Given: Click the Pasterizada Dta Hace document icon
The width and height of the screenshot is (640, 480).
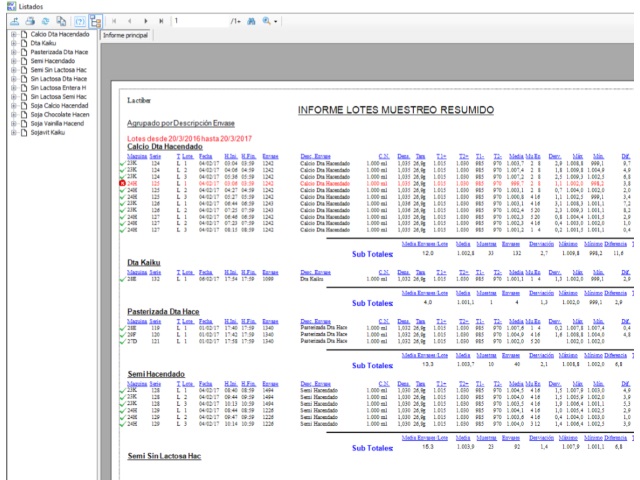Looking at the screenshot, I should (24, 52).
